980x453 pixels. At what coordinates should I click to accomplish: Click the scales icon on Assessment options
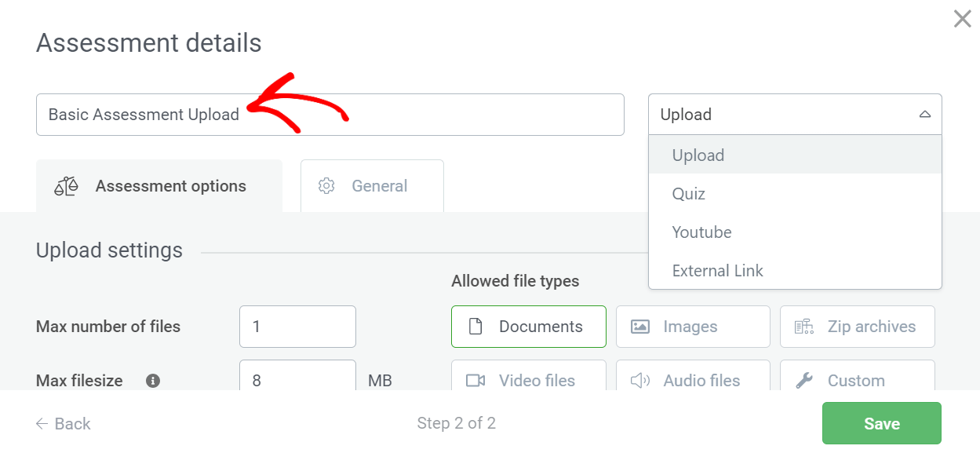click(67, 186)
